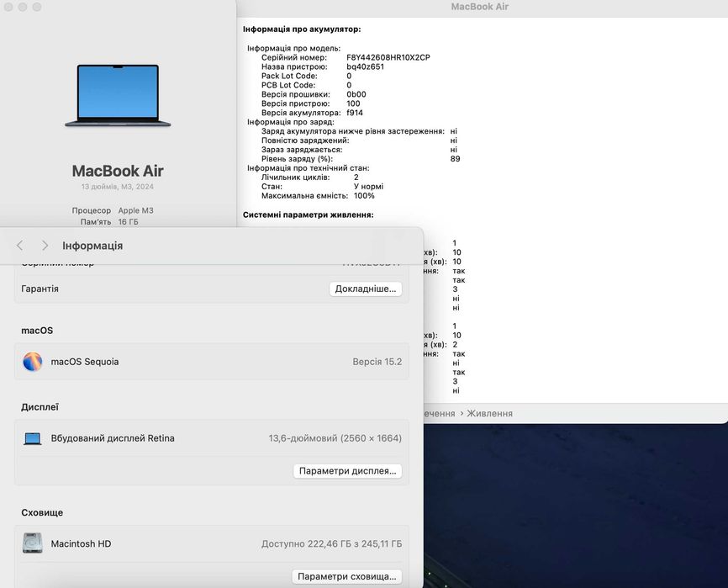Image resolution: width=728 pixels, height=588 pixels.
Task: Select charge level value 89
Action: click(x=455, y=159)
